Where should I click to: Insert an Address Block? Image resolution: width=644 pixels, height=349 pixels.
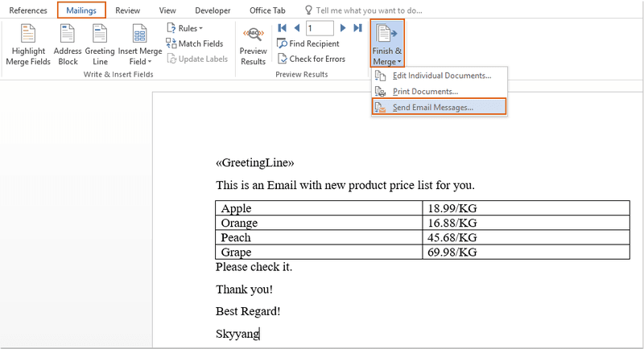point(68,45)
